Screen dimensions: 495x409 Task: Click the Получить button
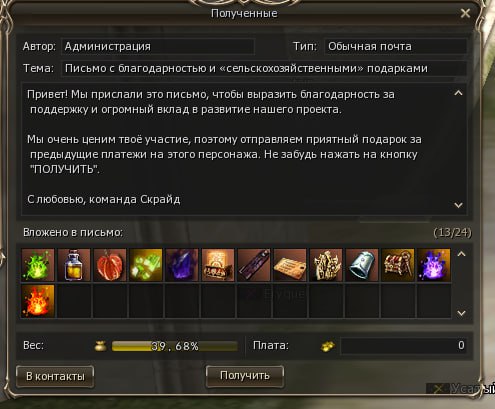tap(245, 376)
